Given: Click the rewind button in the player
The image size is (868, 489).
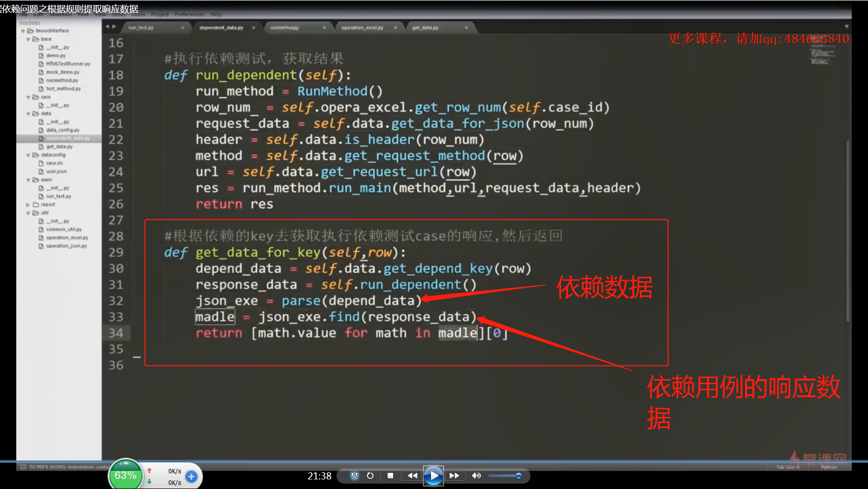Looking at the screenshot, I should click(x=412, y=475).
